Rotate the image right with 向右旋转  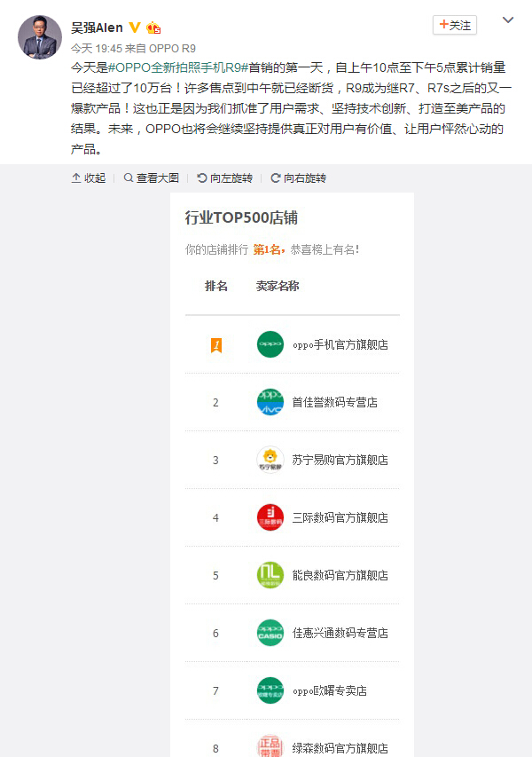click(299, 178)
